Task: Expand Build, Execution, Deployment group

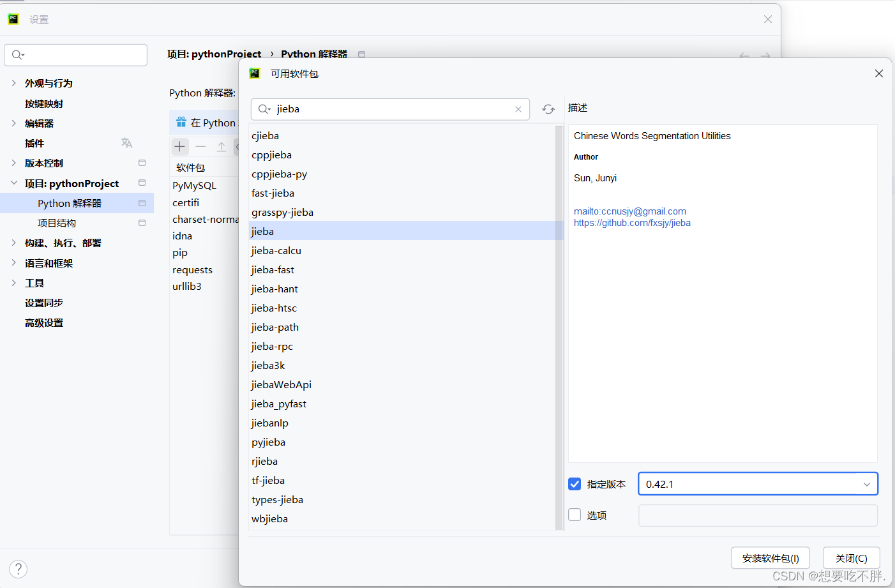Action: [x=14, y=243]
